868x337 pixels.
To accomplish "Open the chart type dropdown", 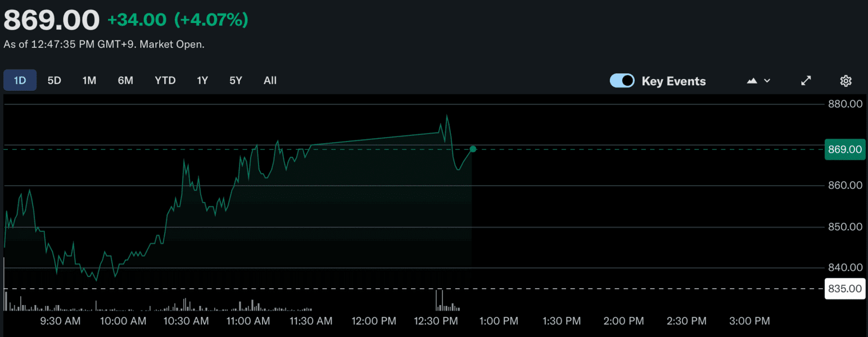I will pos(758,81).
